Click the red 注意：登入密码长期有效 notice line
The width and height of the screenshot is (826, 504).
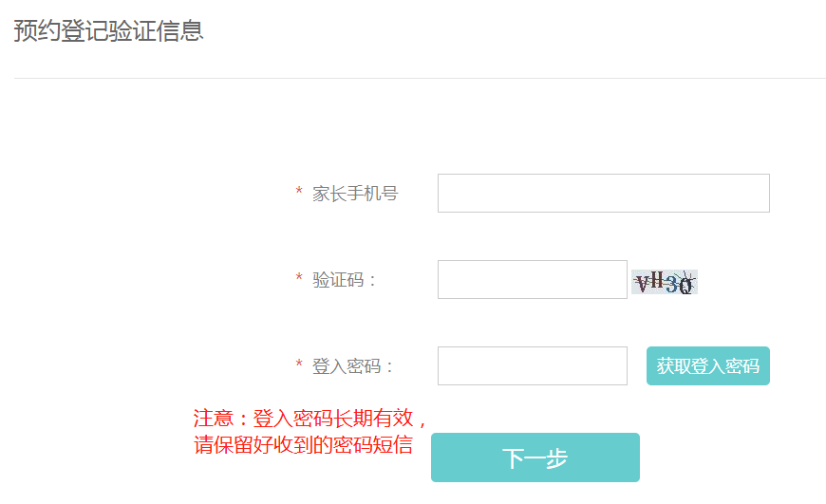[311, 419]
